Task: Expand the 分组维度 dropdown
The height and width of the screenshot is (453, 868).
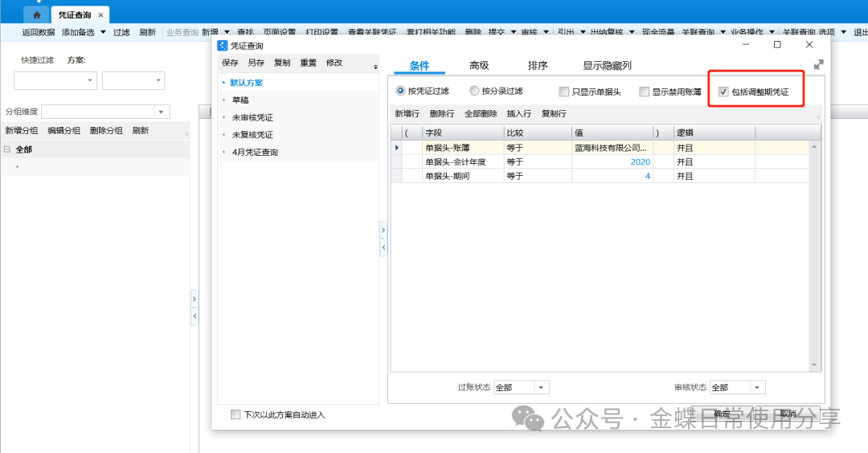Action: 162,112
